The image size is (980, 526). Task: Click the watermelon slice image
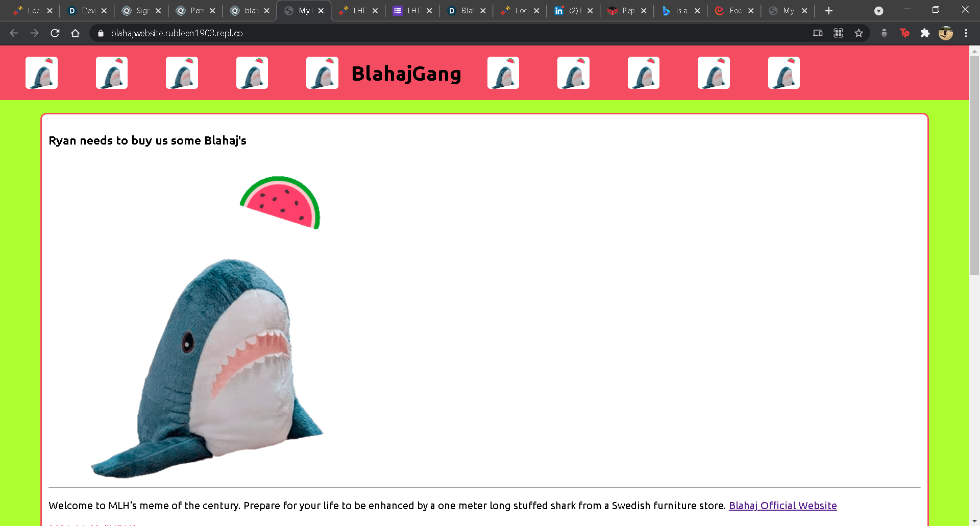tap(280, 203)
